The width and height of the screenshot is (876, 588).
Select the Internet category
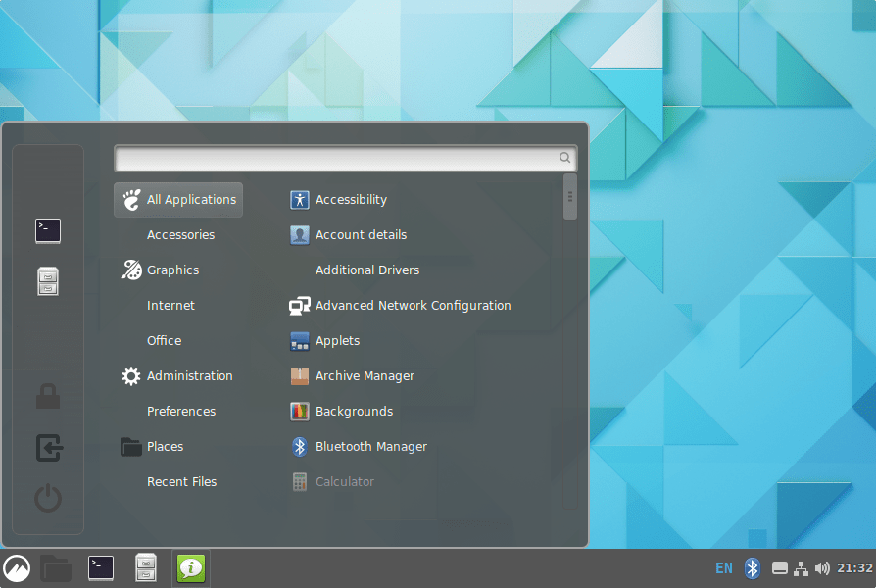[x=170, y=305]
